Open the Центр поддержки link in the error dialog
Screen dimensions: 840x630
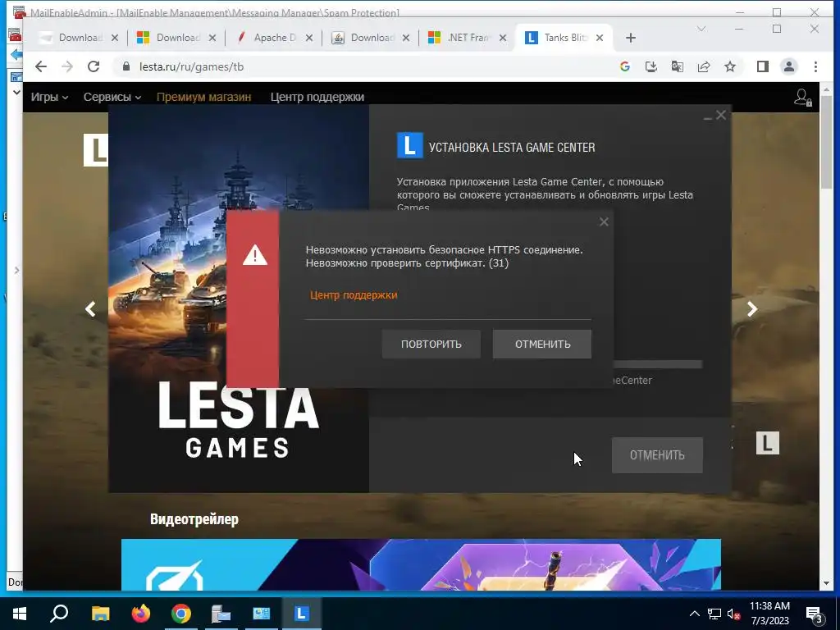354,295
